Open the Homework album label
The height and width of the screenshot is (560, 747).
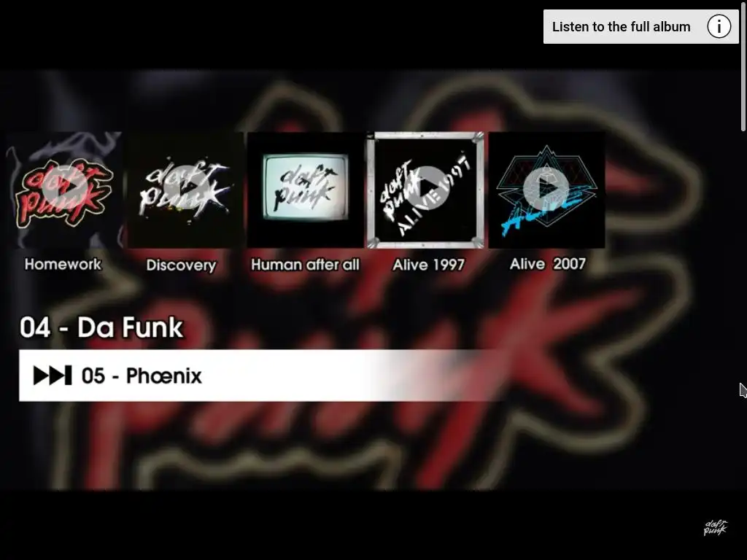pos(63,264)
